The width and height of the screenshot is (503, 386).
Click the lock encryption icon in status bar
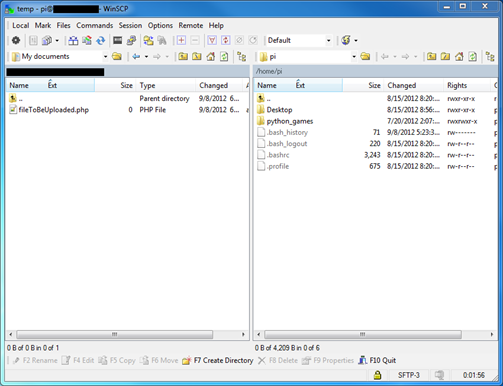pos(377,375)
